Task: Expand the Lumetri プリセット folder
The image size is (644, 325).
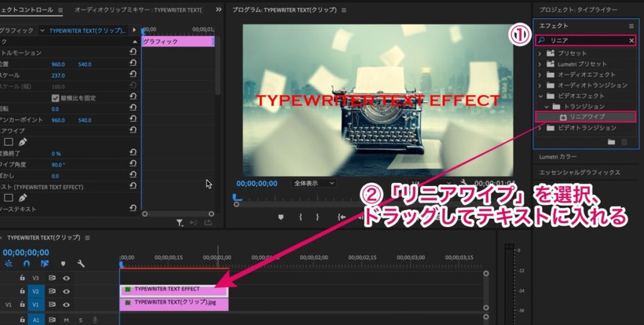Action: coord(540,64)
